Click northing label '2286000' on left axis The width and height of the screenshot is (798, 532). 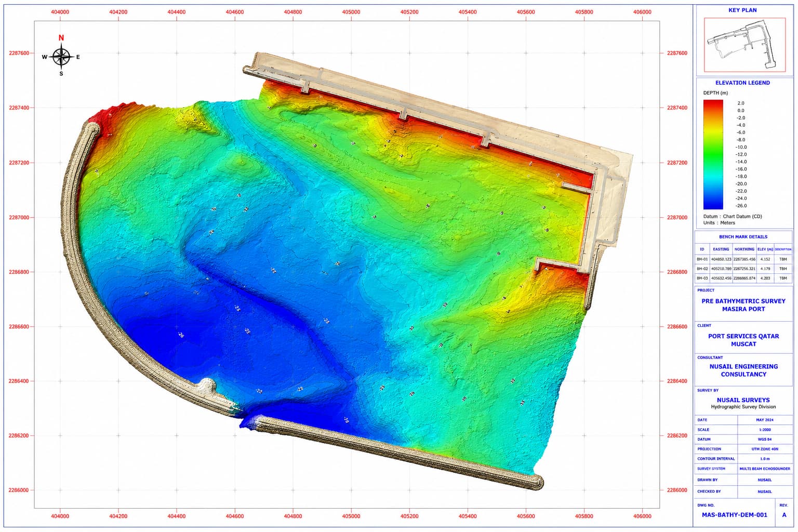point(19,490)
